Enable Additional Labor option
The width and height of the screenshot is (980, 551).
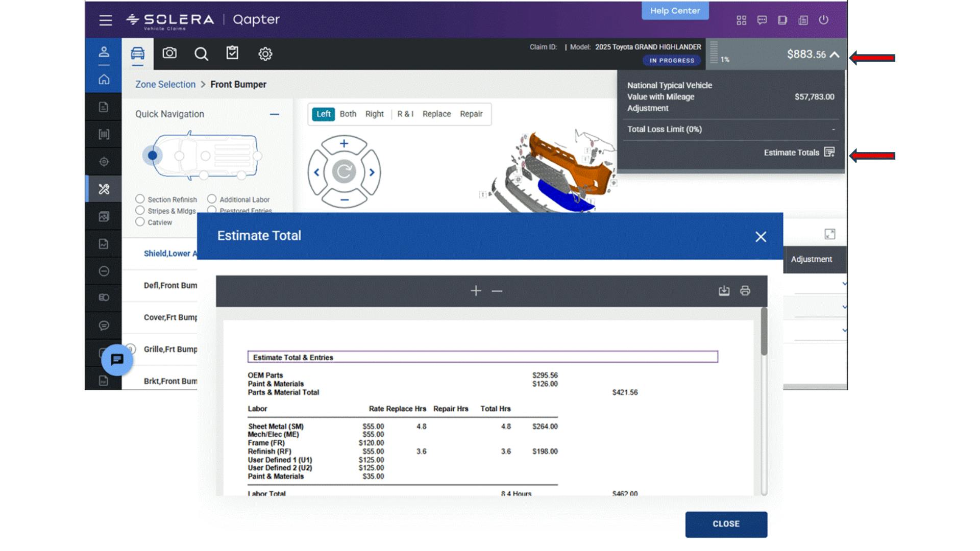click(212, 199)
